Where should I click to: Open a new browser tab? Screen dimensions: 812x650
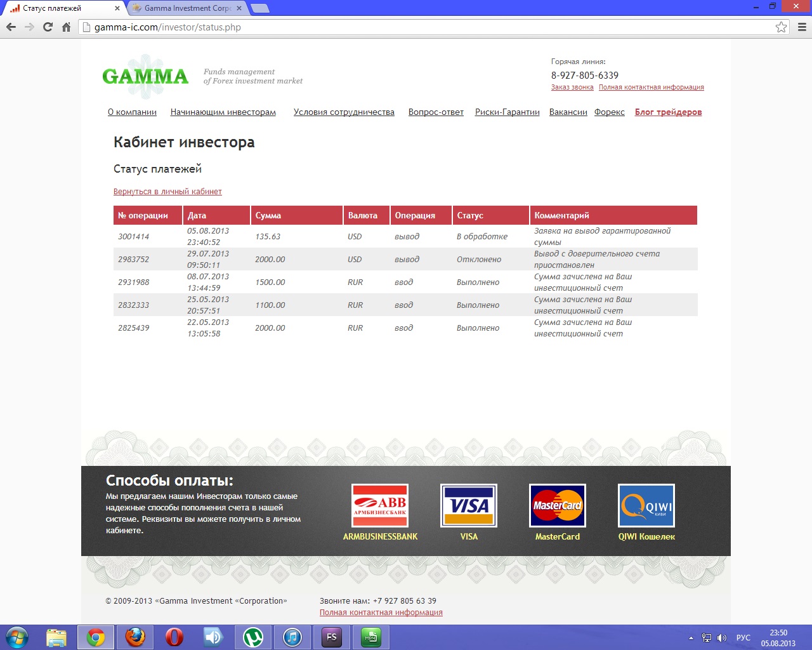259,8
